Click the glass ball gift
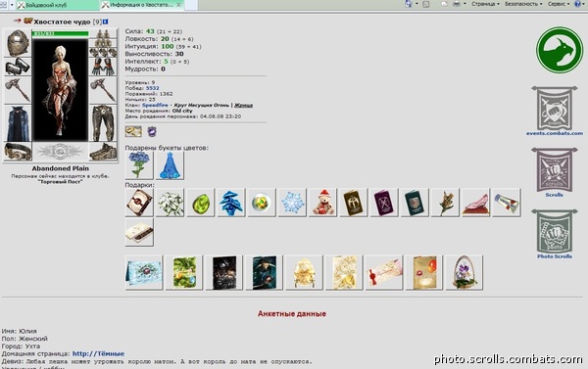Screen dimensions: 588x369 (x=262, y=203)
